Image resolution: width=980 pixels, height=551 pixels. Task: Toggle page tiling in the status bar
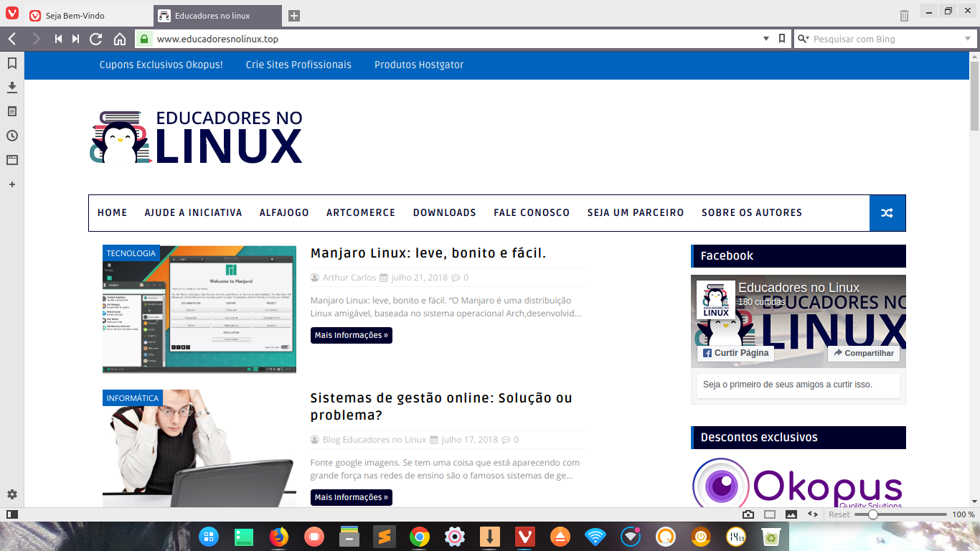tap(770, 514)
